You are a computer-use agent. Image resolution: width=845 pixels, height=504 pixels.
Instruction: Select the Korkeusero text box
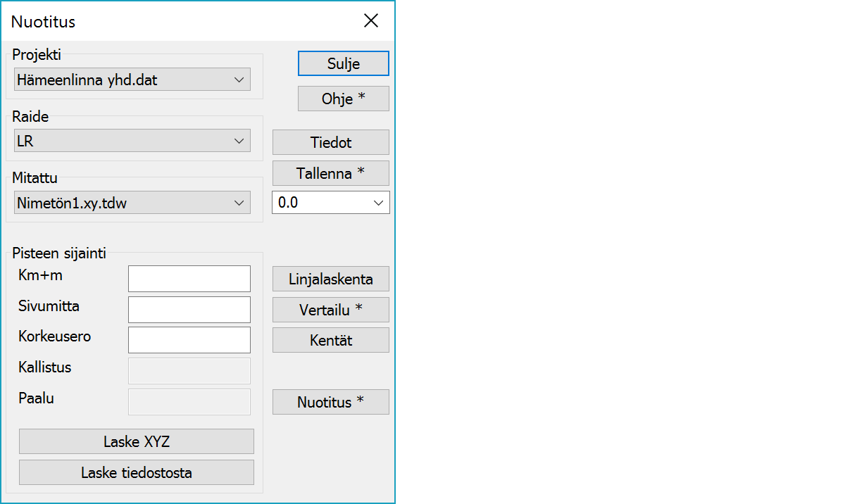189,339
